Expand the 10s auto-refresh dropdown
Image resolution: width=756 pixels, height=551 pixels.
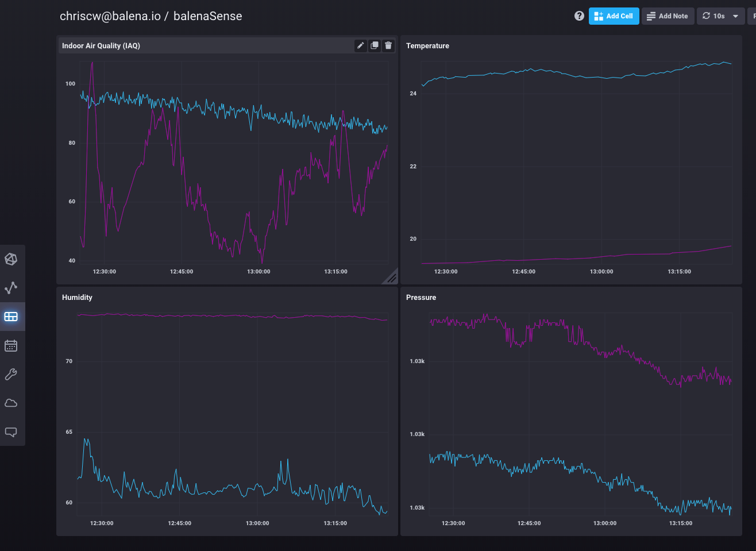click(720, 16)
